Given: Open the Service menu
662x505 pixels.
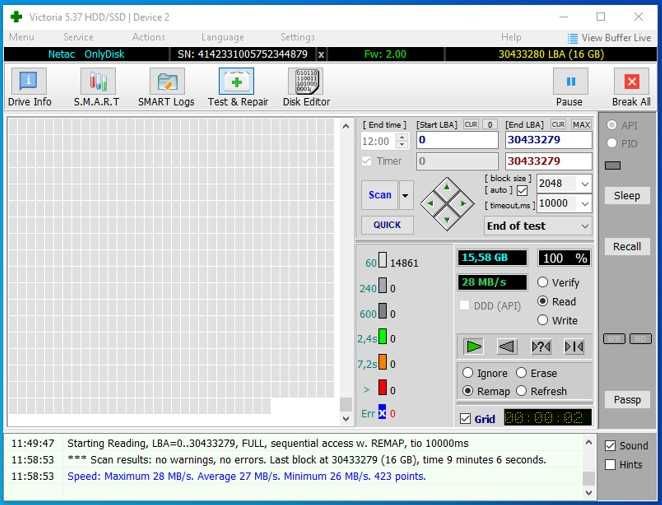Looking at the screenshot, I should [78, 37].
